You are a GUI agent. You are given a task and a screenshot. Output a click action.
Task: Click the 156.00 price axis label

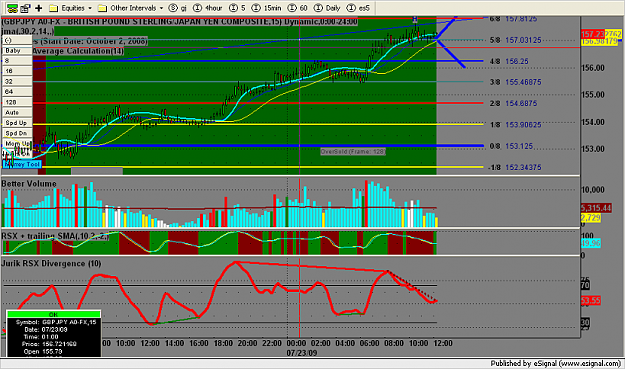[x=593, y=68]
